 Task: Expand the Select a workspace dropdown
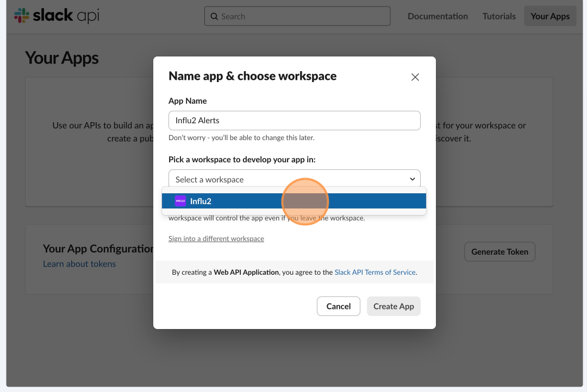pyautogui.click(x=294, y=179)
